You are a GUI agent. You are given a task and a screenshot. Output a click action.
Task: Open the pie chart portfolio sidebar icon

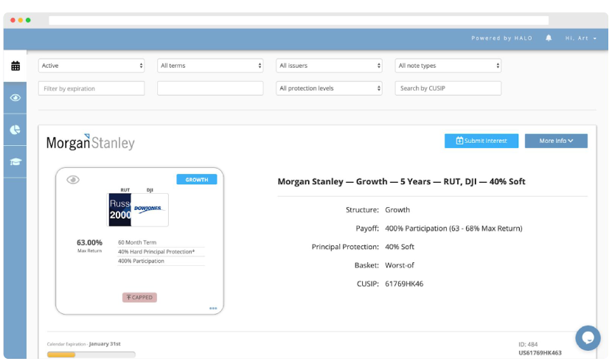click(15, 130)
